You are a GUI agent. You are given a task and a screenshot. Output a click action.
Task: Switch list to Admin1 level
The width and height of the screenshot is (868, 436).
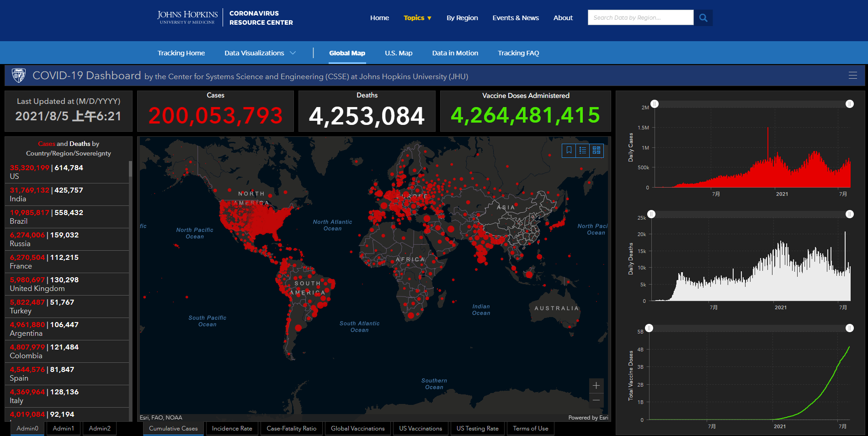(x=63, y=429)
